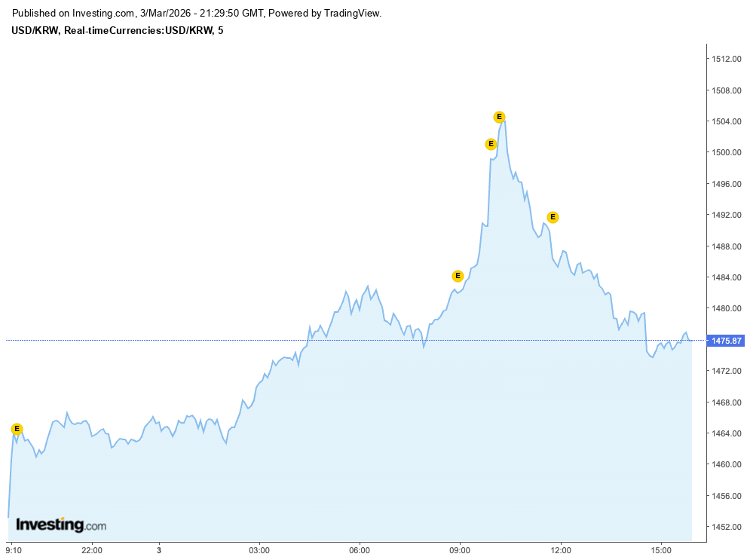This screenshot has height=560, width=750.
Task: Click the E event marker at the chart peak
Action: click(499, 117)
